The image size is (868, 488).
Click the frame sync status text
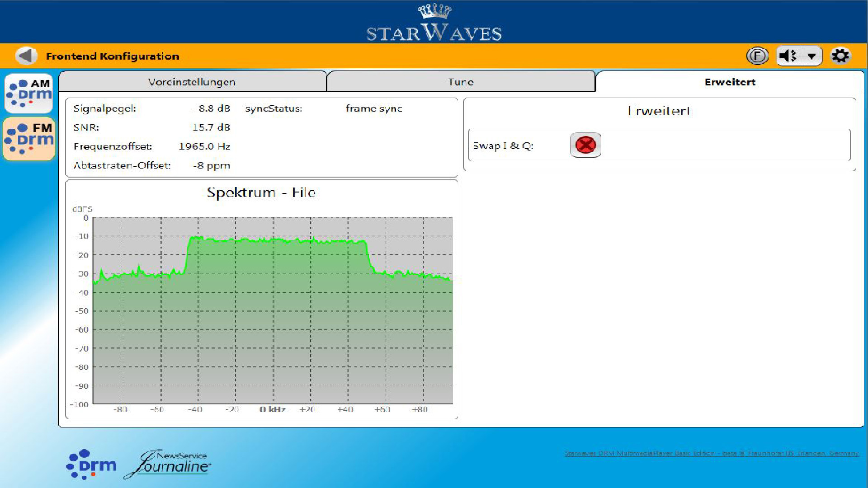click(373, 108)
